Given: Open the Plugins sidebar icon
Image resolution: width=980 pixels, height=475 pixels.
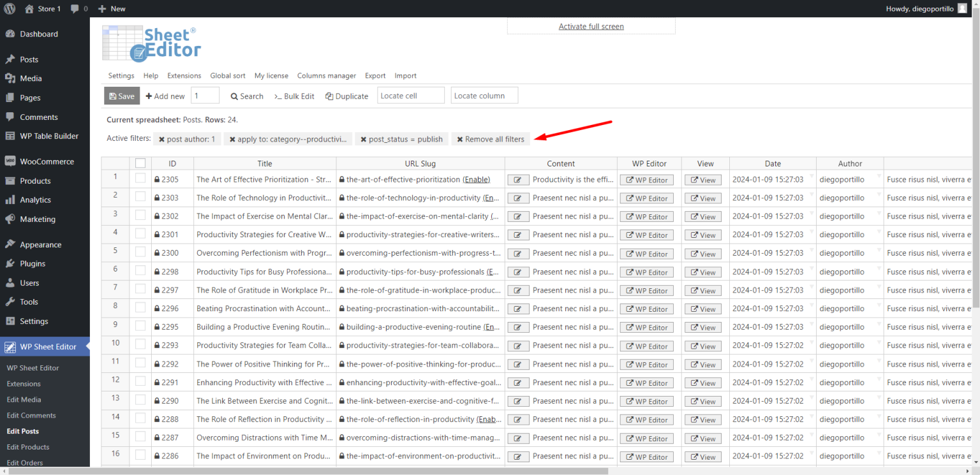Looking at the screenshot, I should coord(10,263).
